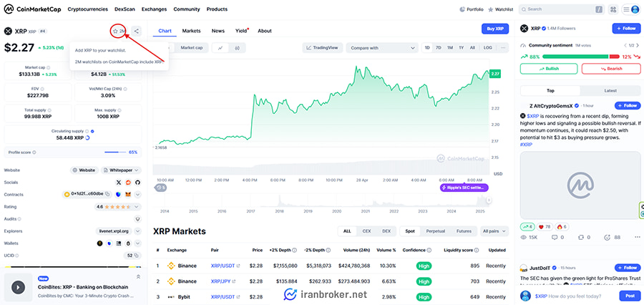Open the All pairs dropdown
This screenshot has width=644, height=305.
coord(494,231)
